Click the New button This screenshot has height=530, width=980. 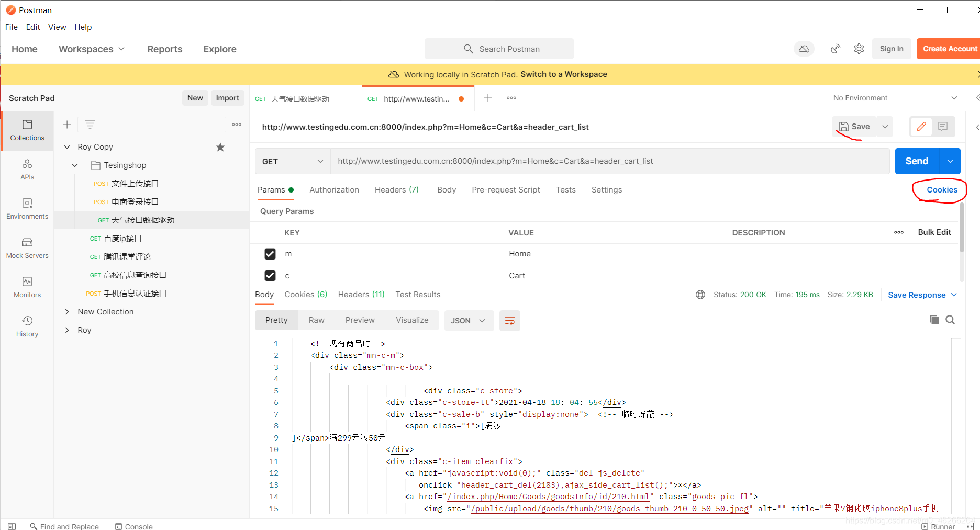tap(195, 98)
